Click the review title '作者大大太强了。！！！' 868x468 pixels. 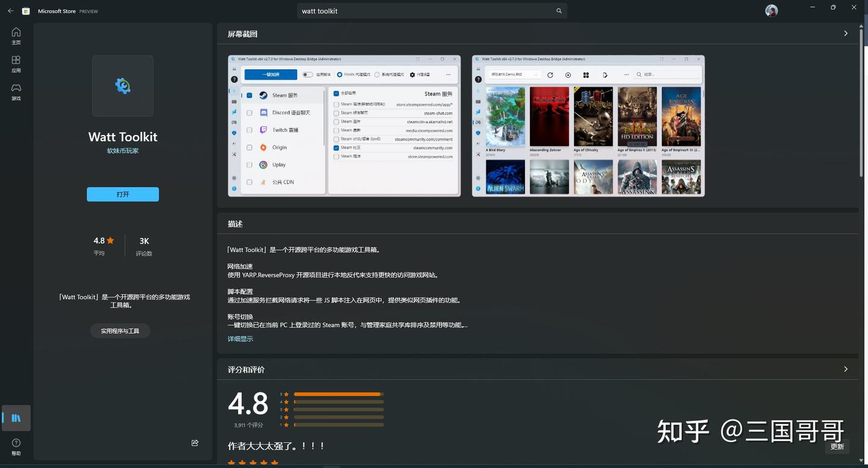pyautogui.click(x=277, y=446)
